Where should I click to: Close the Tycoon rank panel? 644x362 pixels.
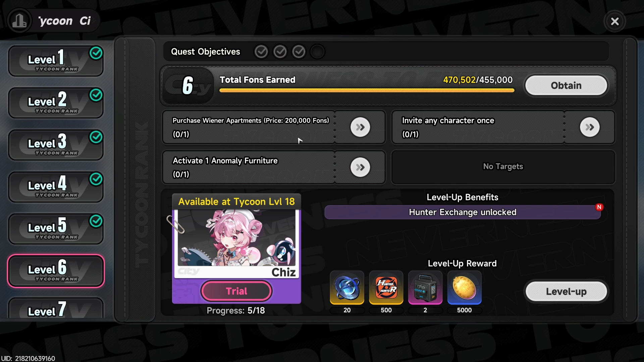[614, 21]
